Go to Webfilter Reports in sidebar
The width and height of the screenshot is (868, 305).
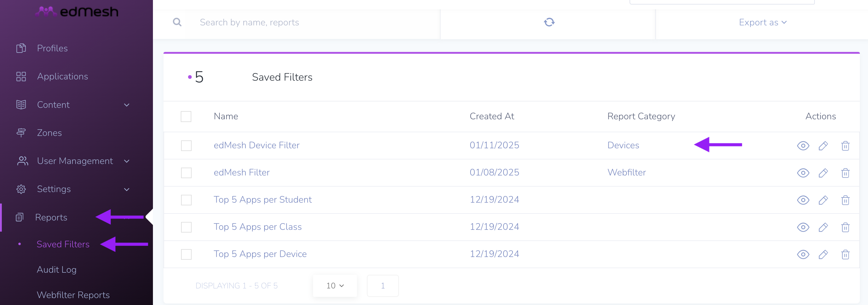(73, 295)
